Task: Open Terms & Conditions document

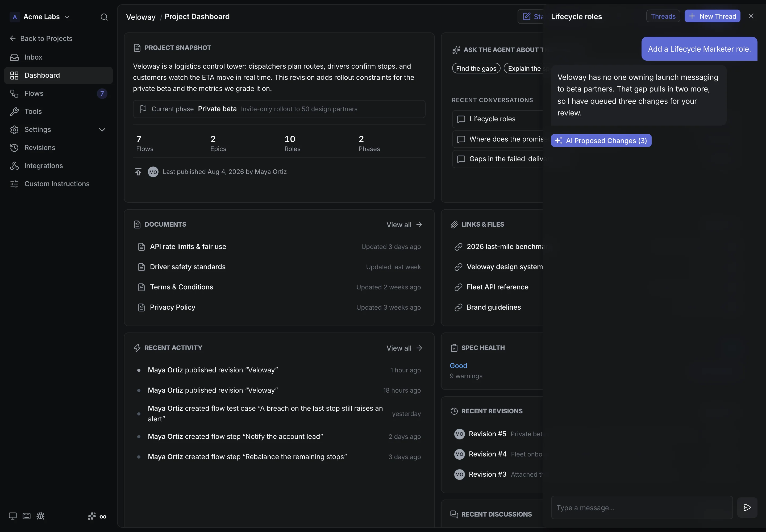Action: click(x=279, y=287)
